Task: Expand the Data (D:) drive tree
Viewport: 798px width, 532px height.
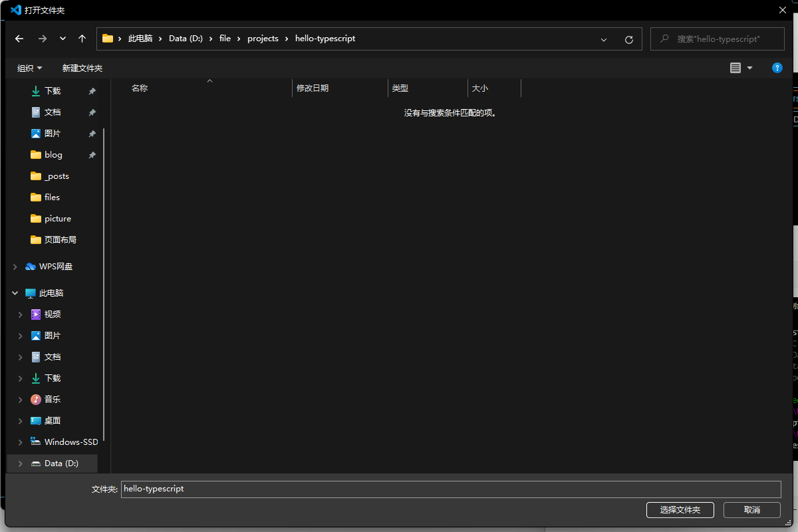Action: point(20,464)
